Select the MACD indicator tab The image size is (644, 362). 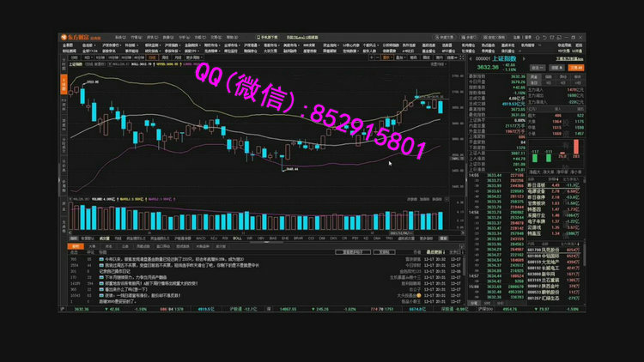pyautogui.click(x=201, y=238)
